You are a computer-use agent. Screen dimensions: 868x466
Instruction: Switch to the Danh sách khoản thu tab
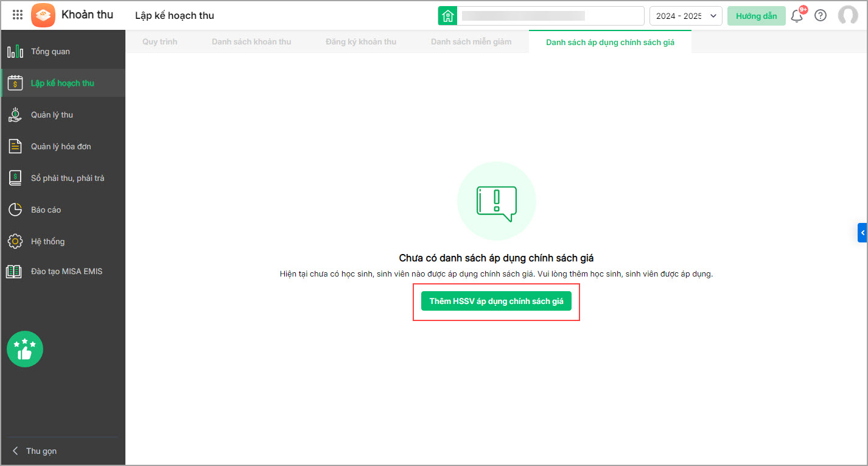coord(251,42)
